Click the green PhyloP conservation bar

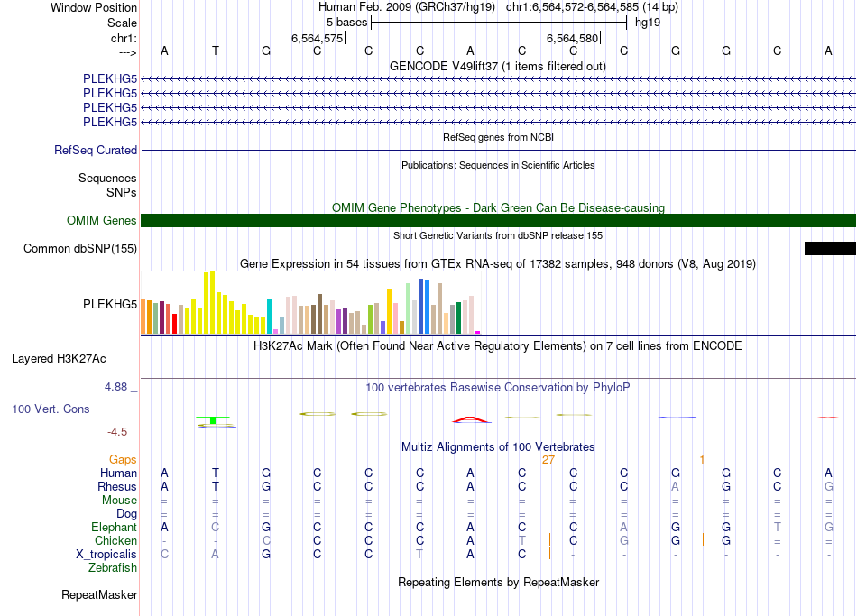click(213, 419)
